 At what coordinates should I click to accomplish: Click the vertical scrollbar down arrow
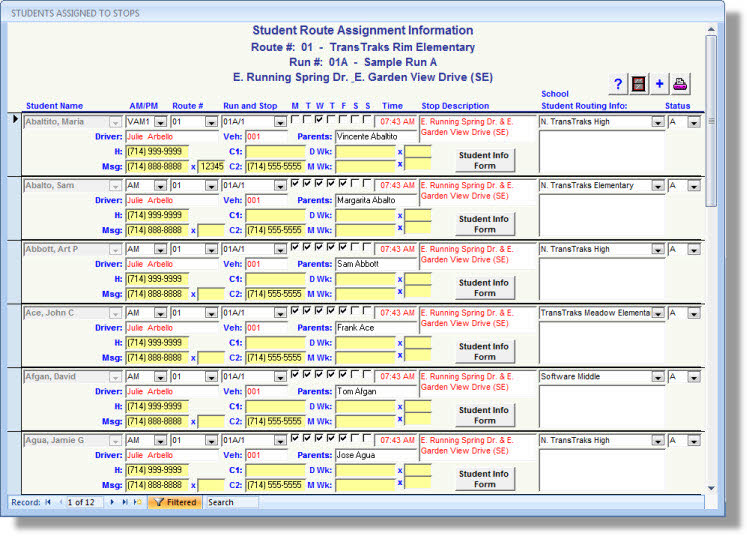tap(711, 487)
